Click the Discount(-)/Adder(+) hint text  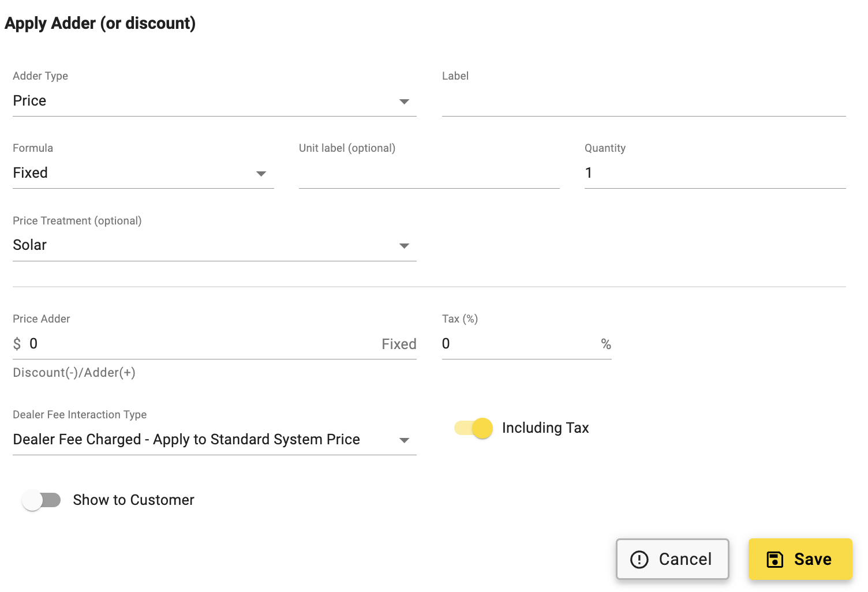74,373
